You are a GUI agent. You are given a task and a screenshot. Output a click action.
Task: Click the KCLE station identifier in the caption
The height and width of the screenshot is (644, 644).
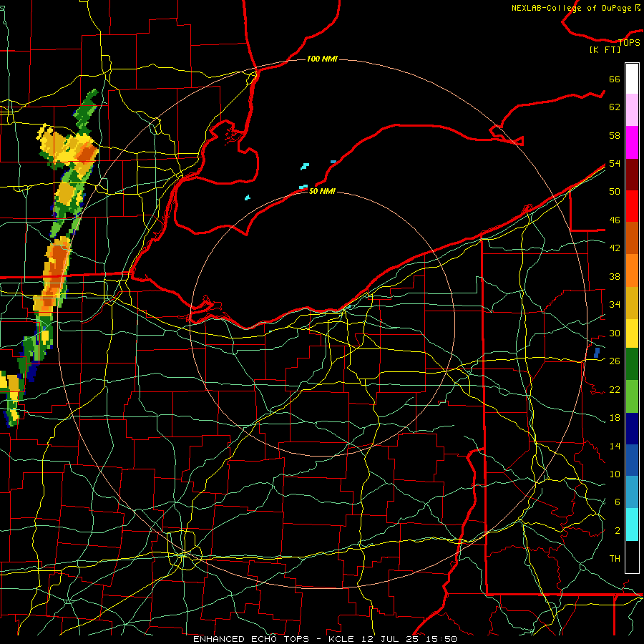(x=341, y=639)
